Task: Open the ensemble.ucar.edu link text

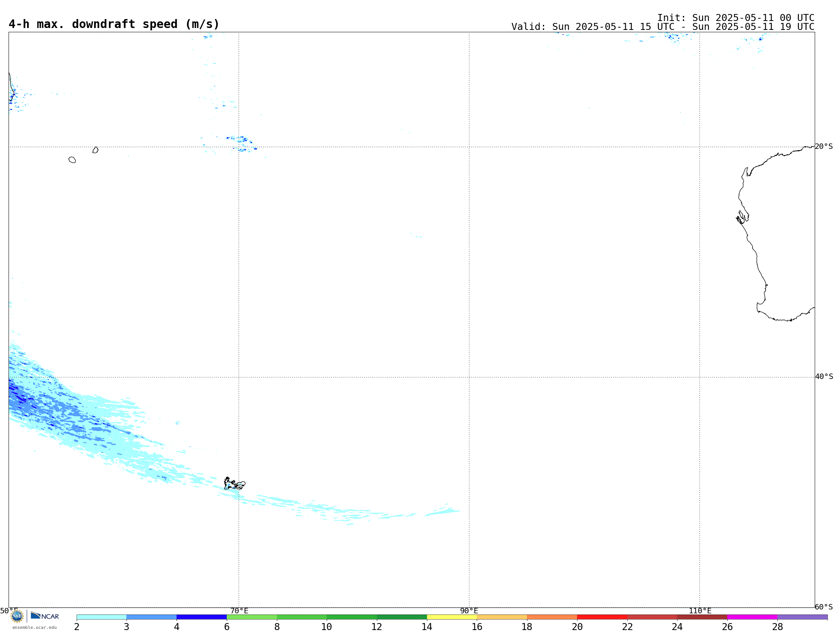Action: 35,627
